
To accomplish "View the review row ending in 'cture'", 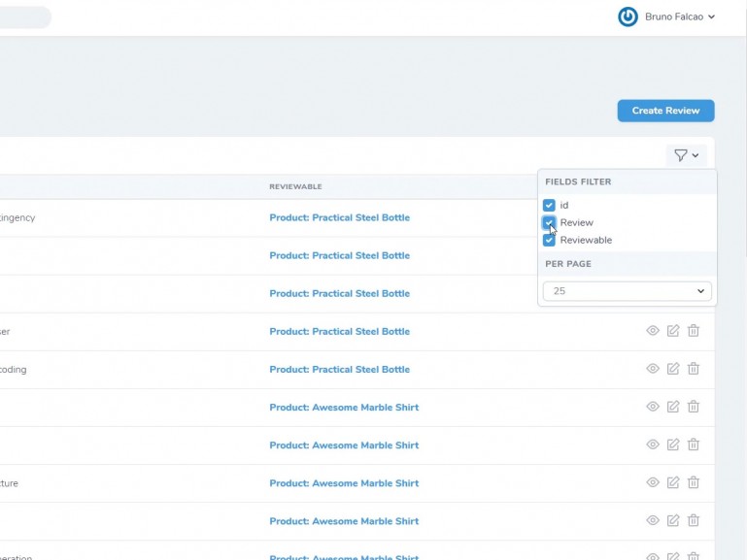I will 653,482.
